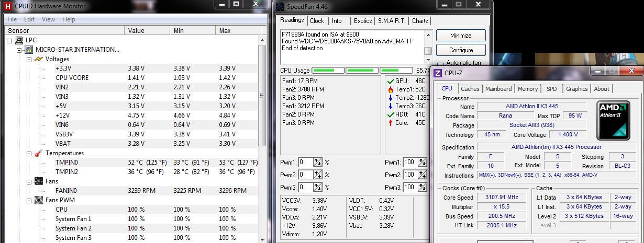The image size is (644, 243).
Task: Click the HWMonitor red H title icon
Action: (7, 6)
